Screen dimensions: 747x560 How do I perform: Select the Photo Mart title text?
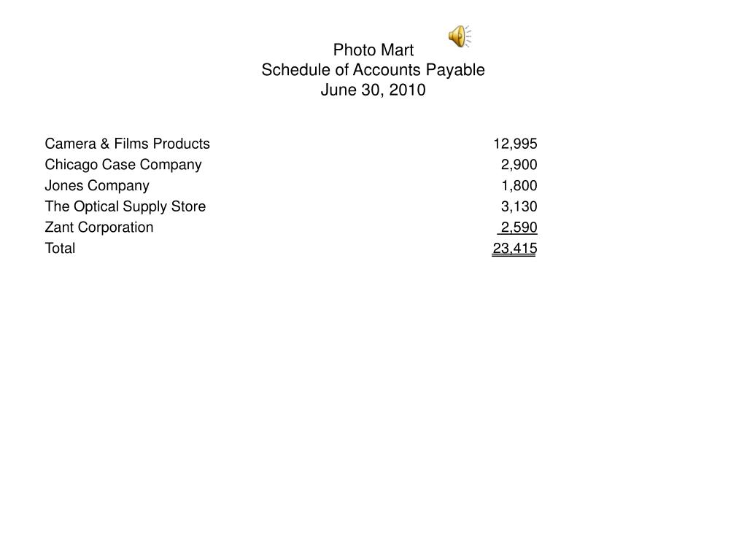click(373, 50)
